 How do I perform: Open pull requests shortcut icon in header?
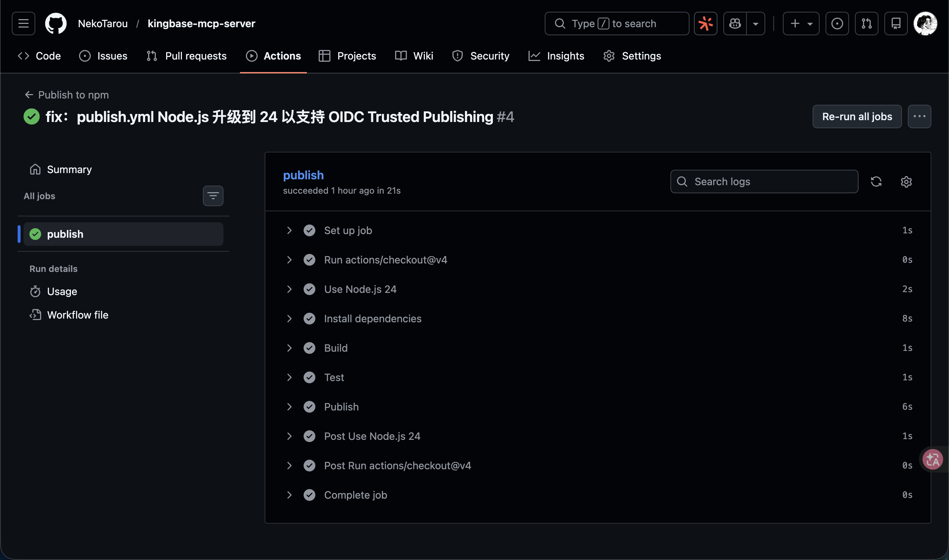pyautogui.click(x=866, y=24)
